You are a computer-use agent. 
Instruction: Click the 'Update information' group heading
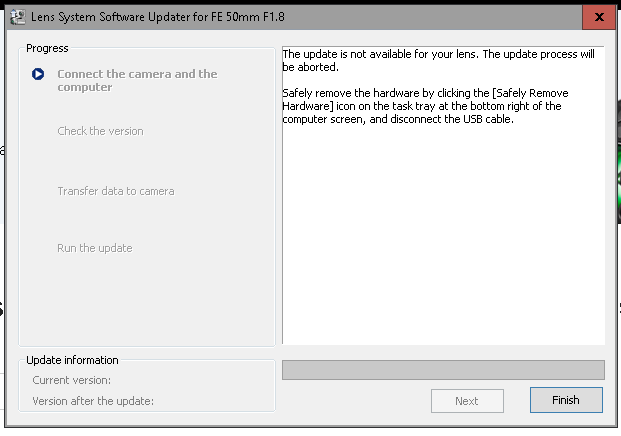click(x=72, y=360)
